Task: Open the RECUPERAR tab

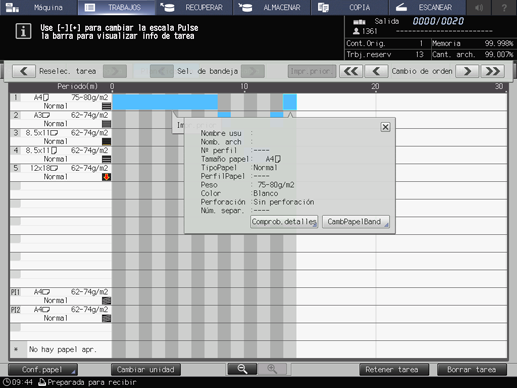Action: click(x=194, y=7)
